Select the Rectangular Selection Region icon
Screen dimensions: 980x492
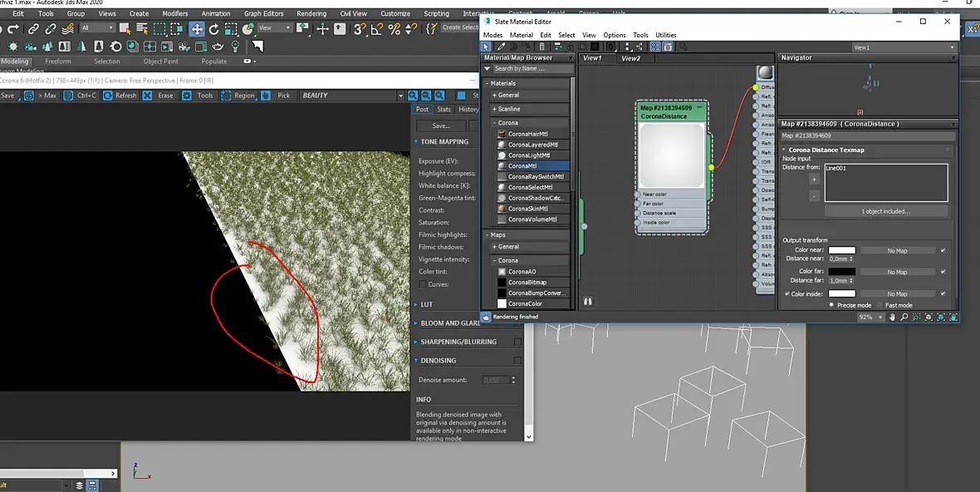tap(159, 29)
